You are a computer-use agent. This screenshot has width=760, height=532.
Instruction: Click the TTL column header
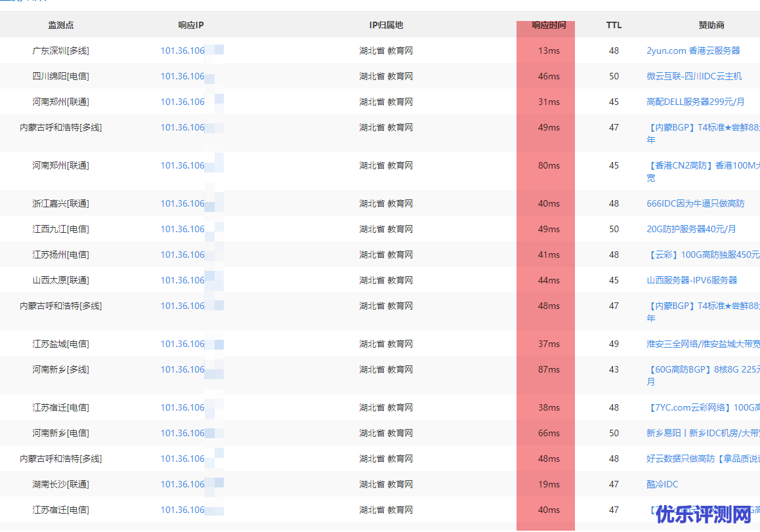click(x=614, y=25)
